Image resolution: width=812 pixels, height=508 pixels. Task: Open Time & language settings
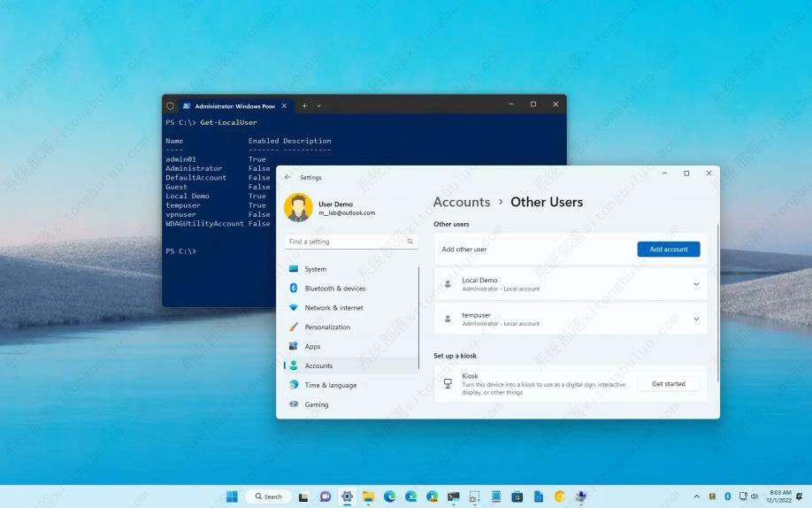pyautogui.click(x=330, y=385)
